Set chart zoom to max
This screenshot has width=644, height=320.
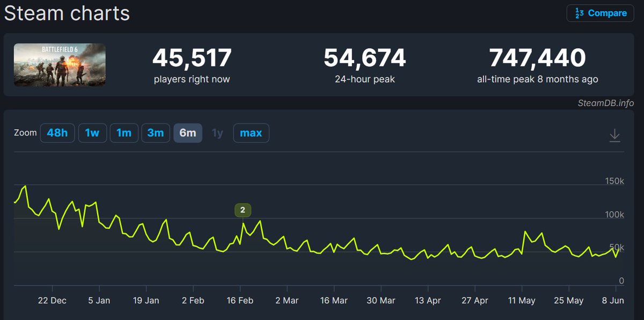point(251,133)
